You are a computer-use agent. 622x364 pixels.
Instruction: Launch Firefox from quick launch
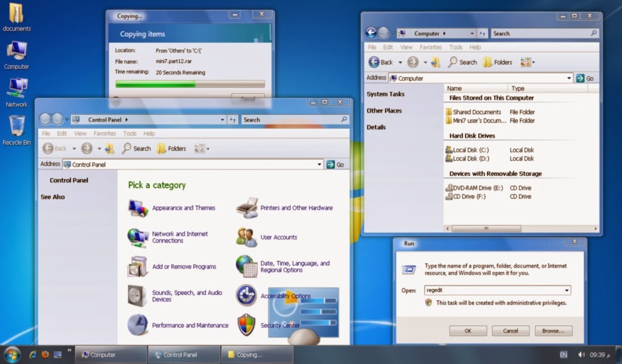point(45,354)
